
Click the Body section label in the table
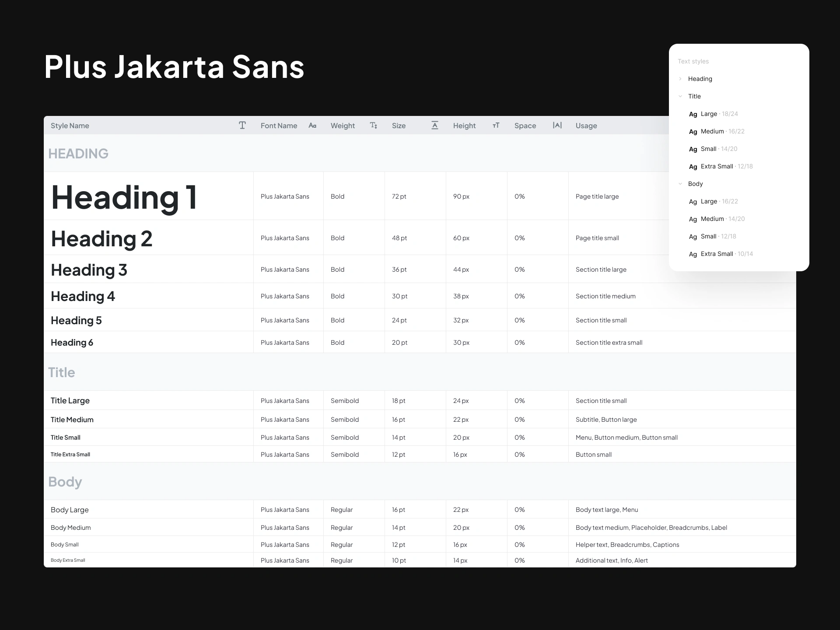point(65,482)
